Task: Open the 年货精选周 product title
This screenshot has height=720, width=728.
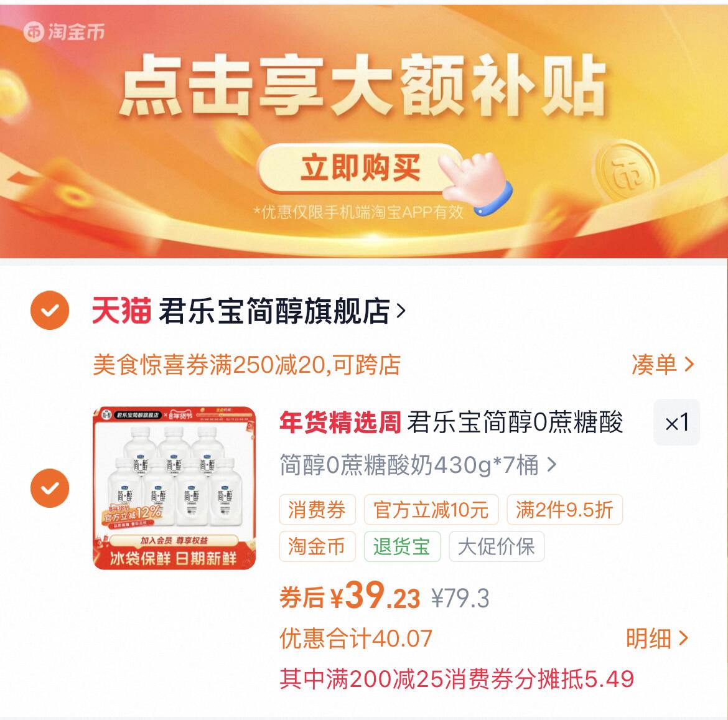Action: [x=451, y=423]
